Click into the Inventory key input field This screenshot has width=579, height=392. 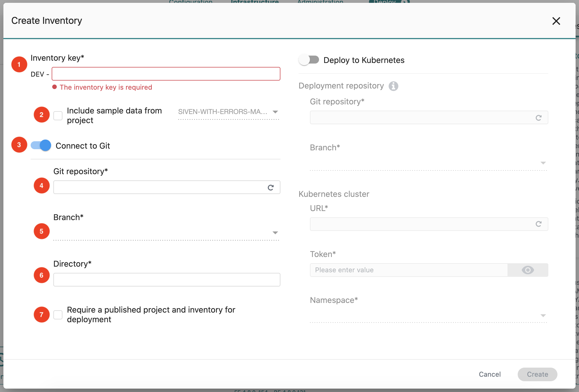166,74
